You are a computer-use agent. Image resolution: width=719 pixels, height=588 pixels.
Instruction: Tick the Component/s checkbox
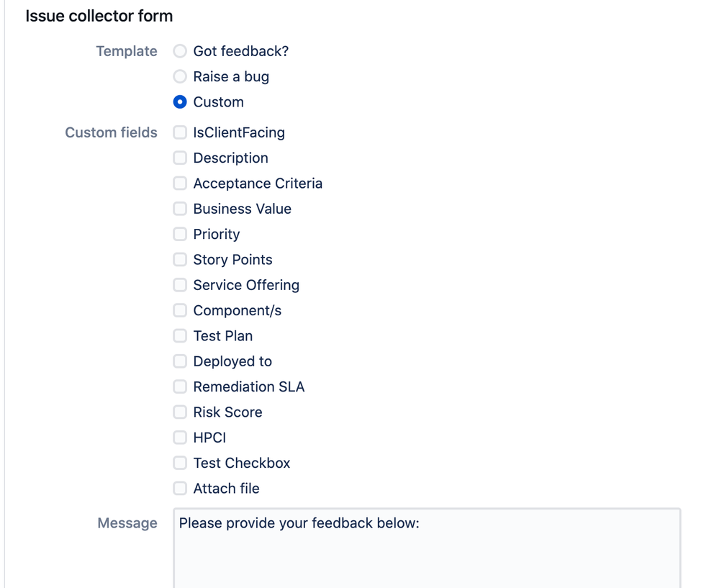coord(180,310)
